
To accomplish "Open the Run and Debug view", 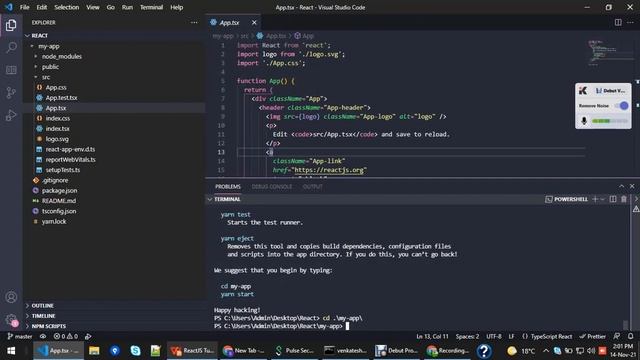I will coord(11,116).
